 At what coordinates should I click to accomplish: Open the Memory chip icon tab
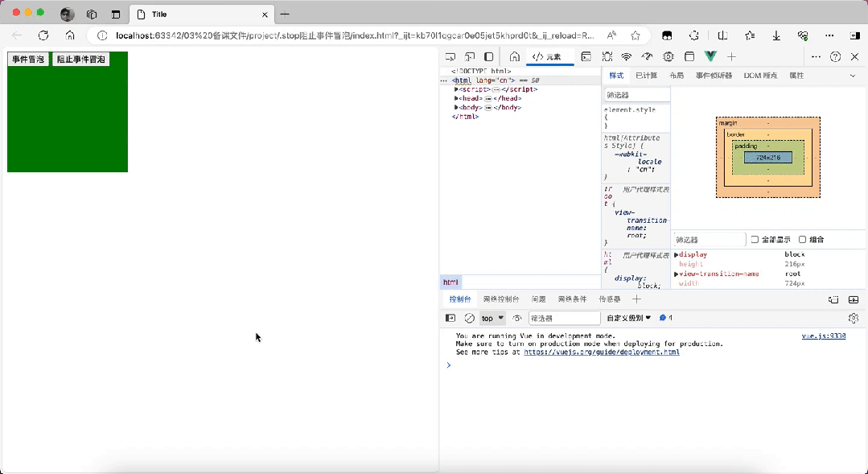tap(668, 56)
